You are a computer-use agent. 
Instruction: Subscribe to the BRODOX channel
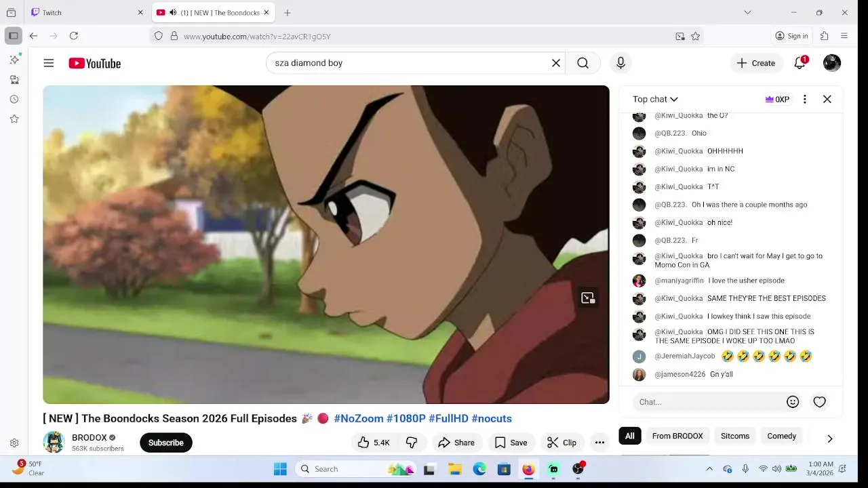166,443
